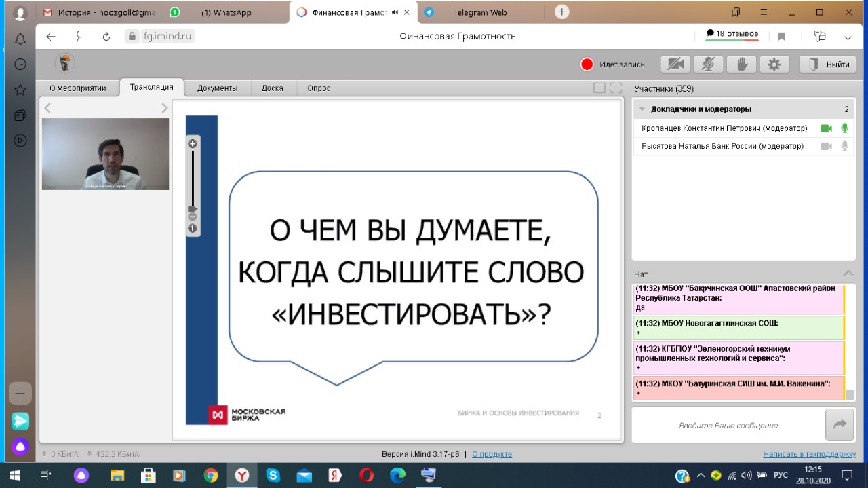Raise hand using the hand icon
868x488 pixels.
(742, 64)
